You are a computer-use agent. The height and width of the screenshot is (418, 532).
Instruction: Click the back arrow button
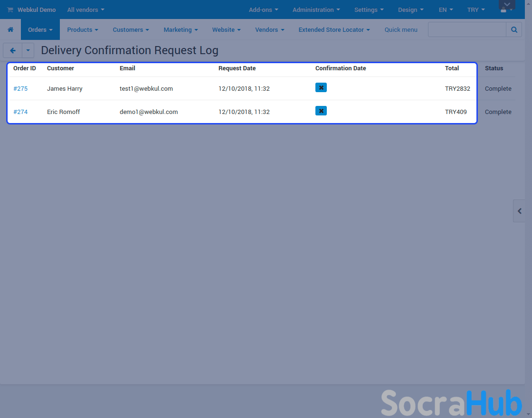tap(12, 50)
